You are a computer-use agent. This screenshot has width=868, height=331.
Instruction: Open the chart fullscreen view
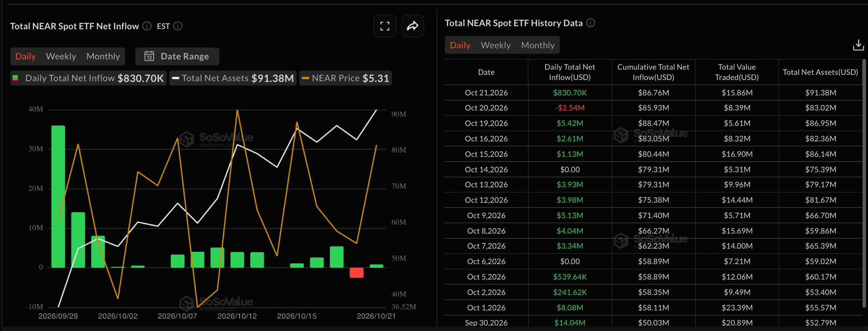(x=385, y=26)
